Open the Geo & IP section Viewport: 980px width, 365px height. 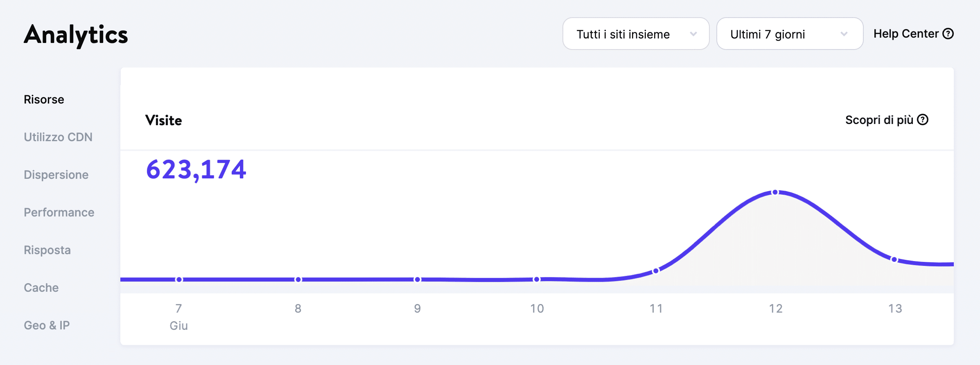[x=47, y=325]
